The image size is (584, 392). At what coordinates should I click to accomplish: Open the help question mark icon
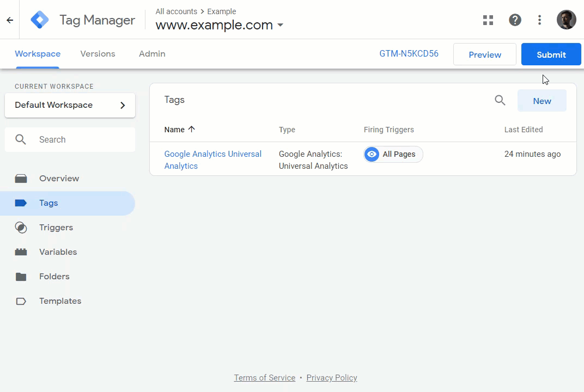click(515, 20)
